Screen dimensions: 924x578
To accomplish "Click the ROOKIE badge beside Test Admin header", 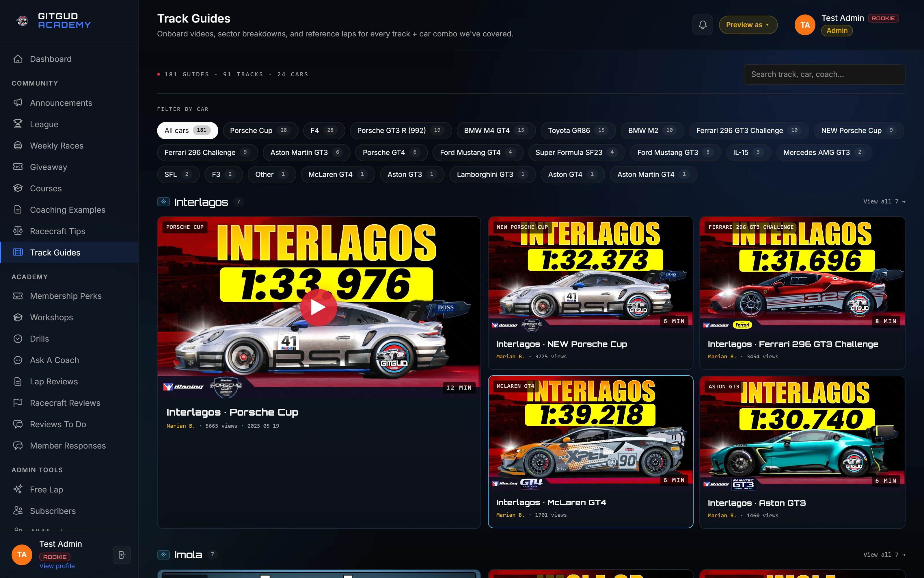I will 883,18.
